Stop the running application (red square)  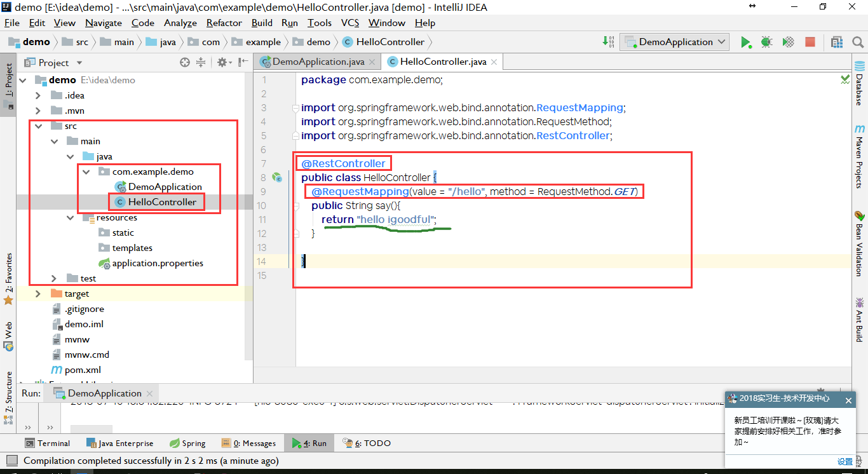(810, 42)
